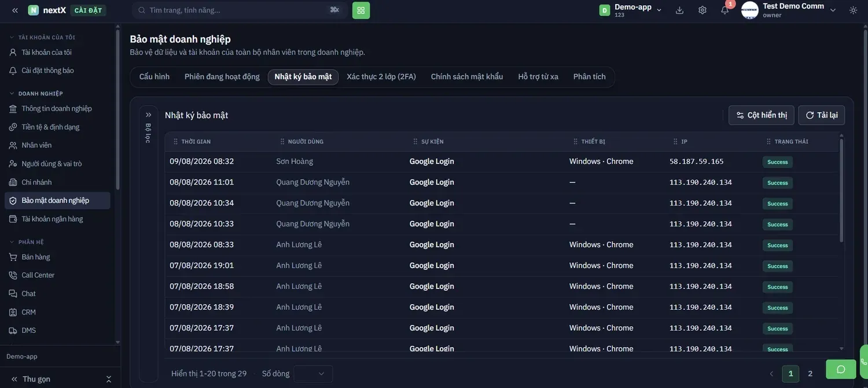Open Chi nhánh in the sidebar

58,182
